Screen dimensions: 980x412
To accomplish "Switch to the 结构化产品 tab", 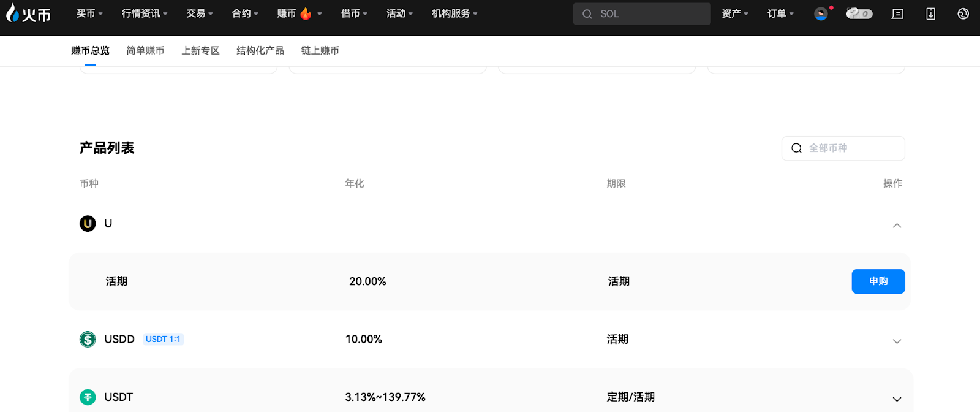I will point(260,51).
